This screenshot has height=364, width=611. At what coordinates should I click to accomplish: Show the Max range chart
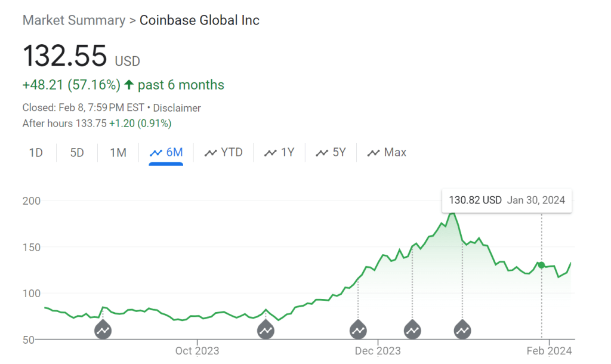tap(387, 153)
